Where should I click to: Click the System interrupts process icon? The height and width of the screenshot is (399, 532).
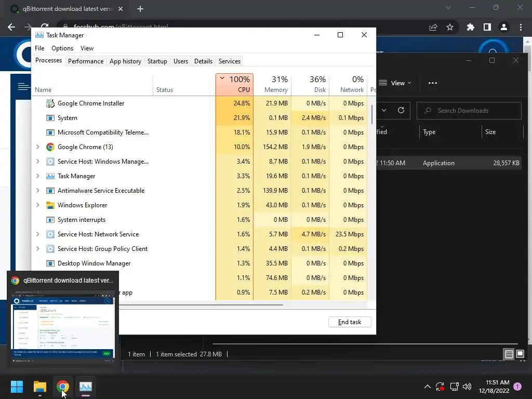pyautogui.click(x=50, y=220)
